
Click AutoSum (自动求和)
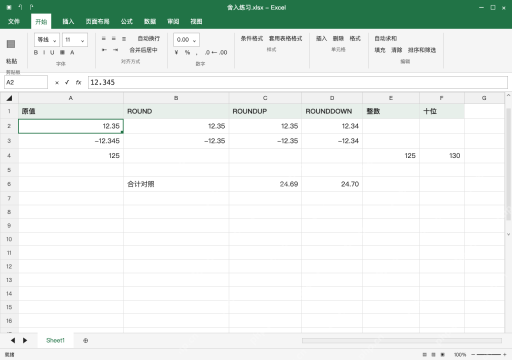point(386,39)
